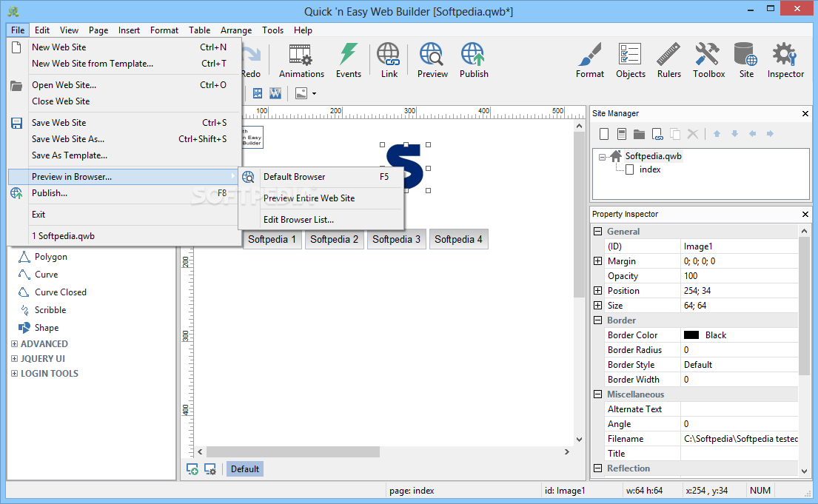The height and width of the screenshot is (504, 818).
Task: Choose Save Web Site As
Action: (x=124, y=139)
